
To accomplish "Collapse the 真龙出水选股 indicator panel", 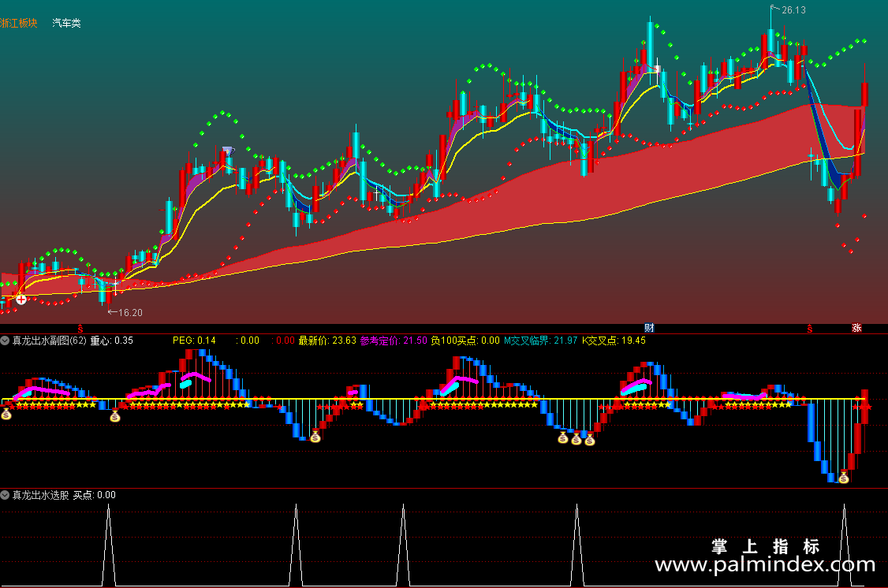I will click(5, 495).
